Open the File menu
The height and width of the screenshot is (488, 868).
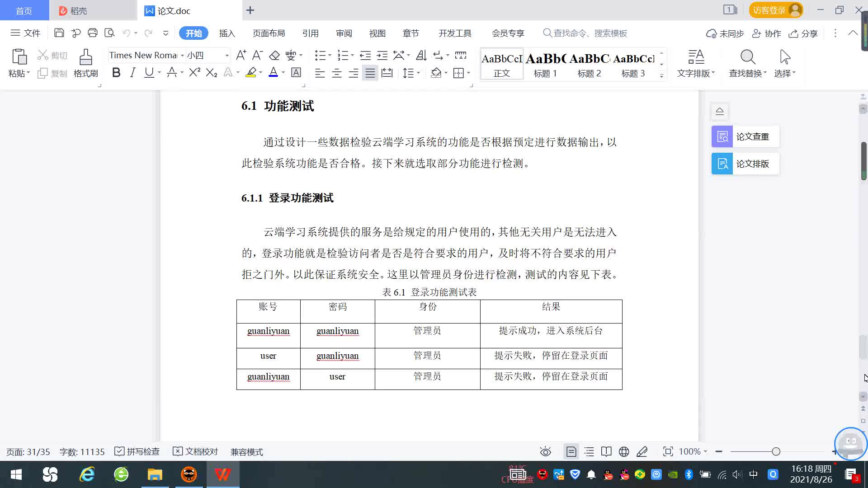[25, 33]
